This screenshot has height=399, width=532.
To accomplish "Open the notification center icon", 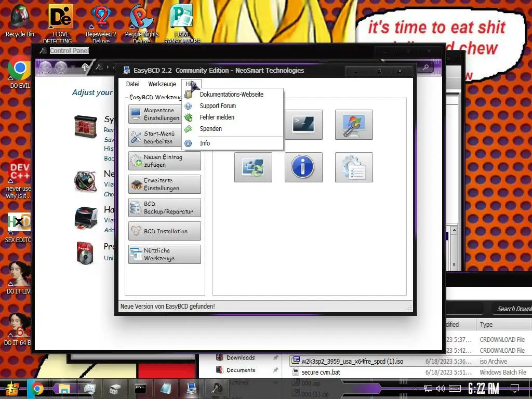I will click(x=515, y=389).
